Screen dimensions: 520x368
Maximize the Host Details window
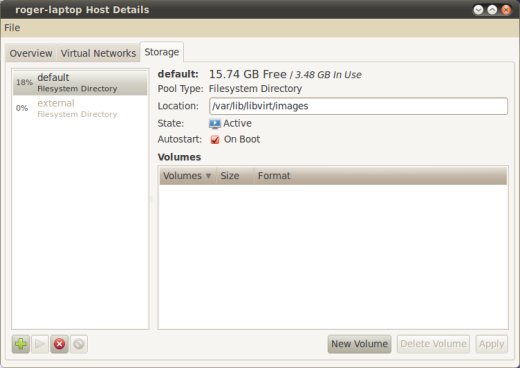pos(492,10)
